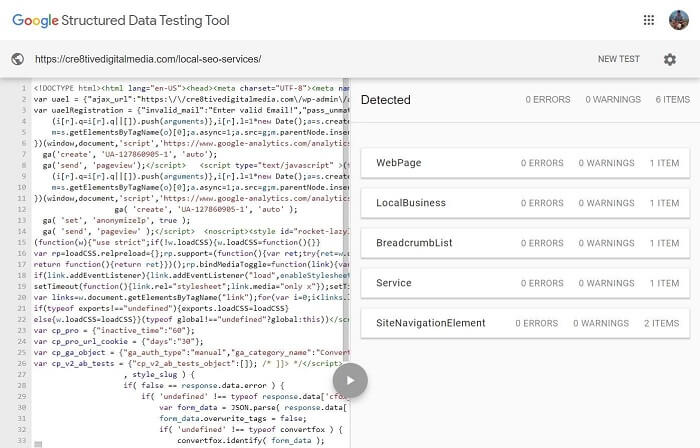
Task: Run the test with the play button
Action: click(350, 379)
